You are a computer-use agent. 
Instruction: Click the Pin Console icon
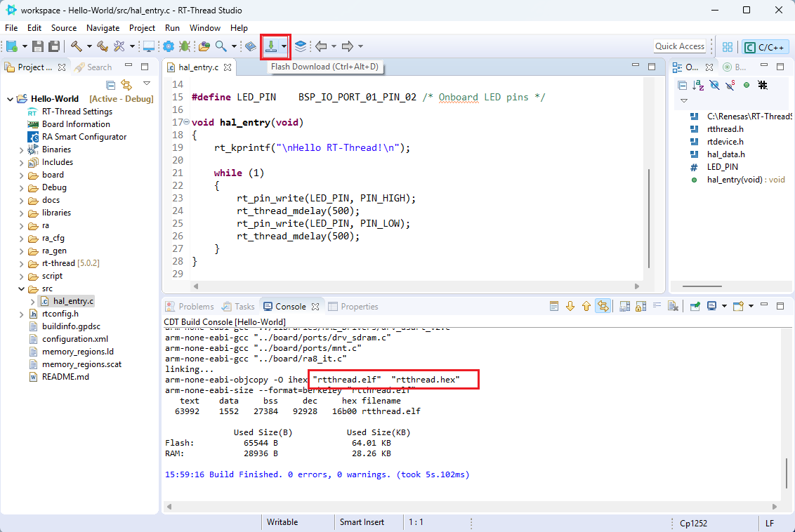pyautogui.click(x=695, y=306)
